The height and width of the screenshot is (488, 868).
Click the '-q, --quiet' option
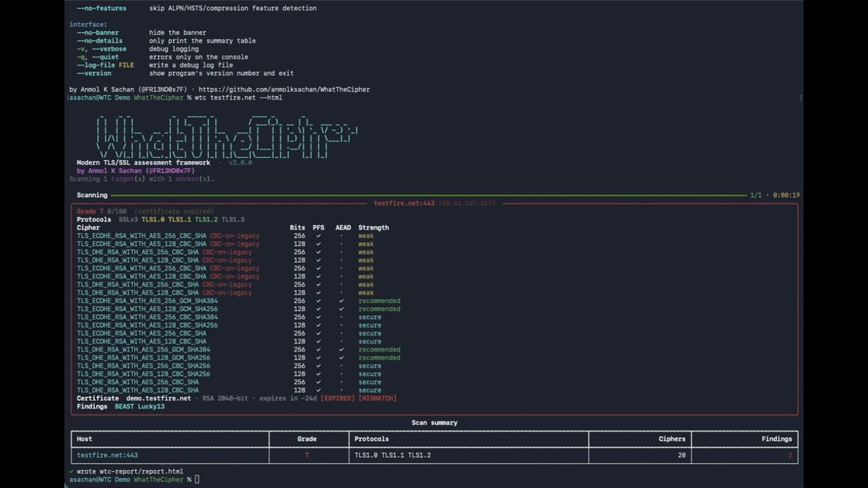[x=98, y=57]
